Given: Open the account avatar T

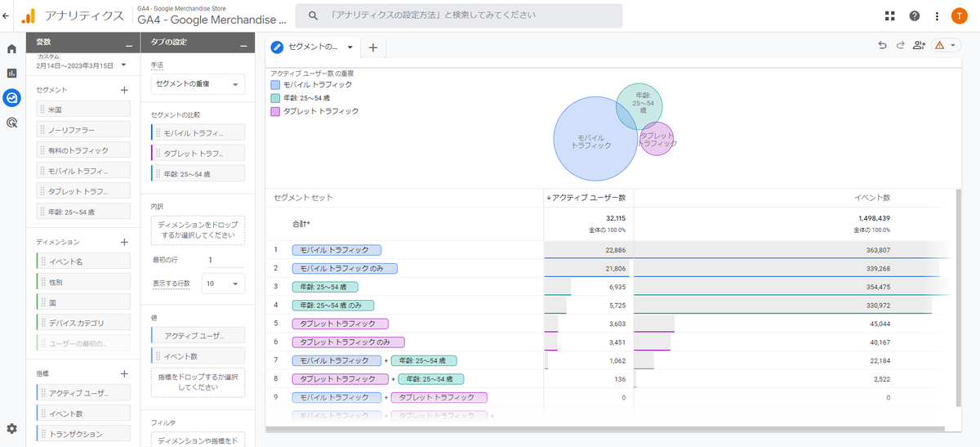Looking at the screenshot, I should (960, 16).
